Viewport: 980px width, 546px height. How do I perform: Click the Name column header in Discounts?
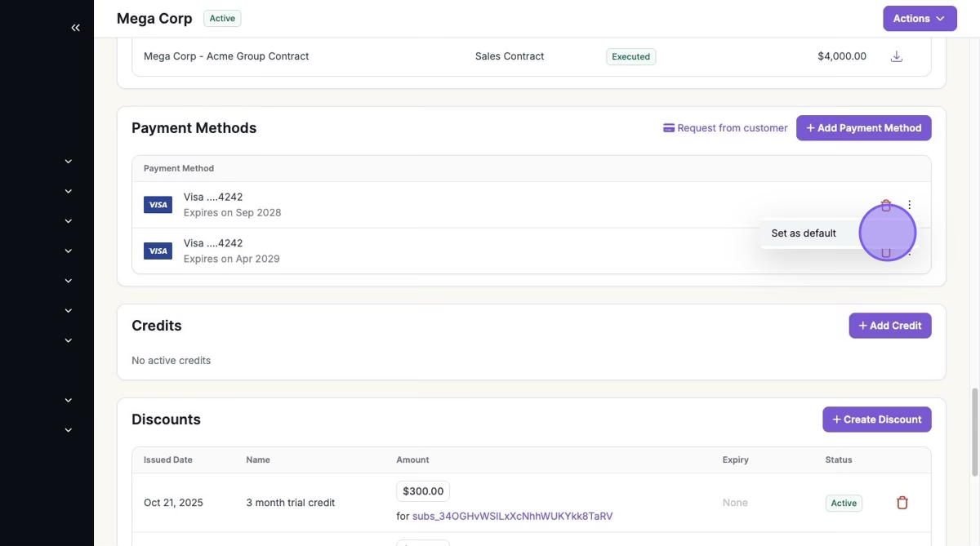(258, 459)
